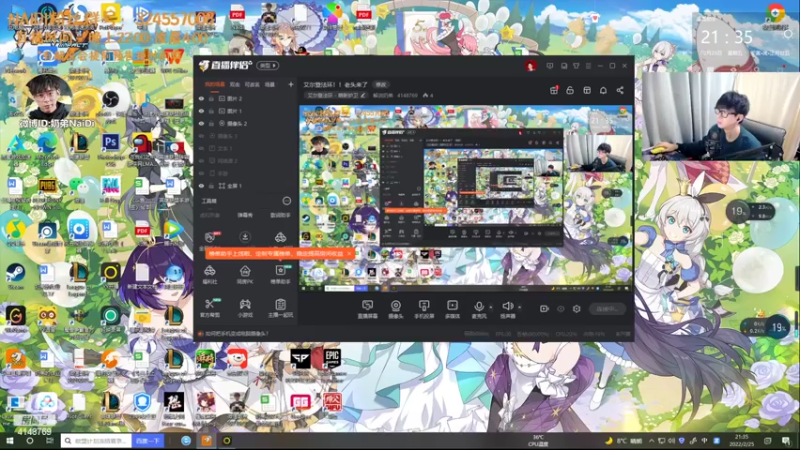Mute the 扬声器 speaker
Image resolution: width=800 pixels, height=450 pixels.
(x=508, y=309)
